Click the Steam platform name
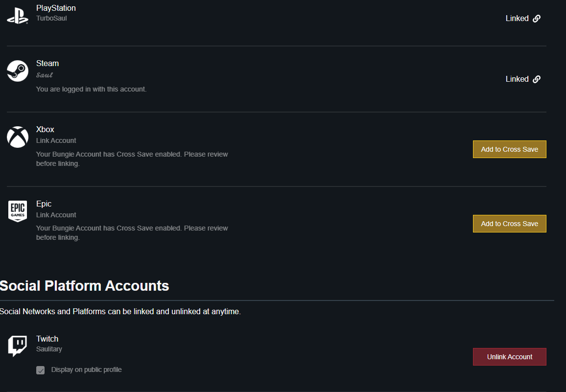566x392 pixels. pos(47,64)
